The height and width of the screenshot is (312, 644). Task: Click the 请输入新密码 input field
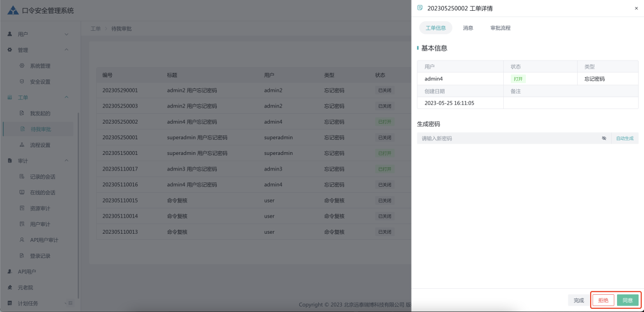click(x=507, y=139)
